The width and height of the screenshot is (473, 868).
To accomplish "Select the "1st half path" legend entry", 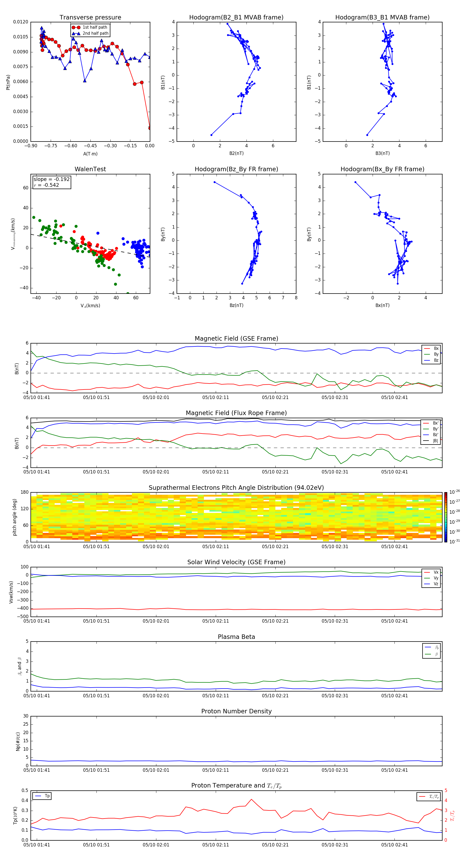I will pos(90,27).
